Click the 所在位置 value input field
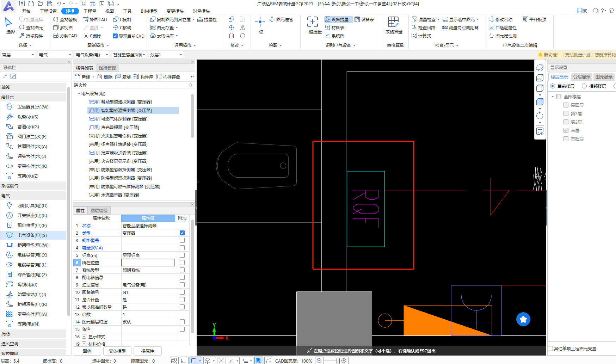The height and width of the screenshot is (364, 616). [x=148, y=263]
